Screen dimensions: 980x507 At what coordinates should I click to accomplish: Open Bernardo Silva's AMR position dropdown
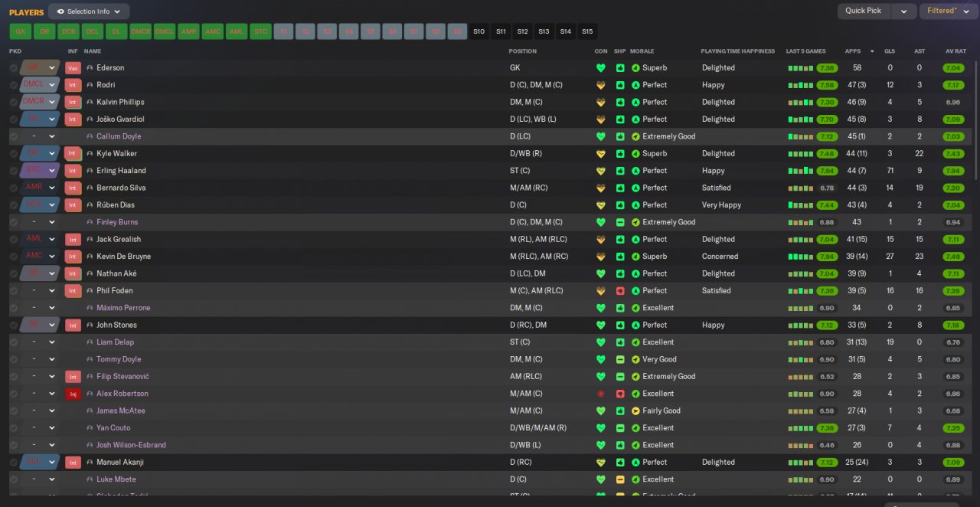pos(40,188)
